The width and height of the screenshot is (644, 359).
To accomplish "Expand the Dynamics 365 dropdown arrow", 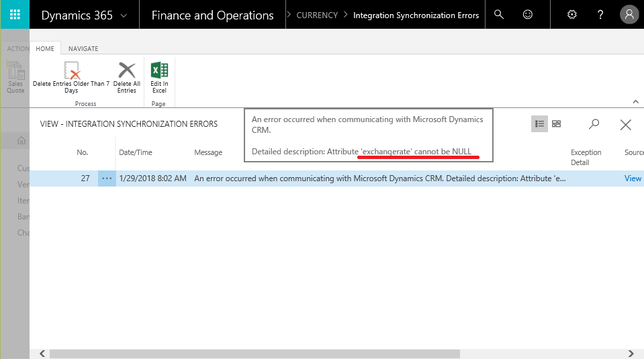I will pyautogui.click(x=124, y=15).
